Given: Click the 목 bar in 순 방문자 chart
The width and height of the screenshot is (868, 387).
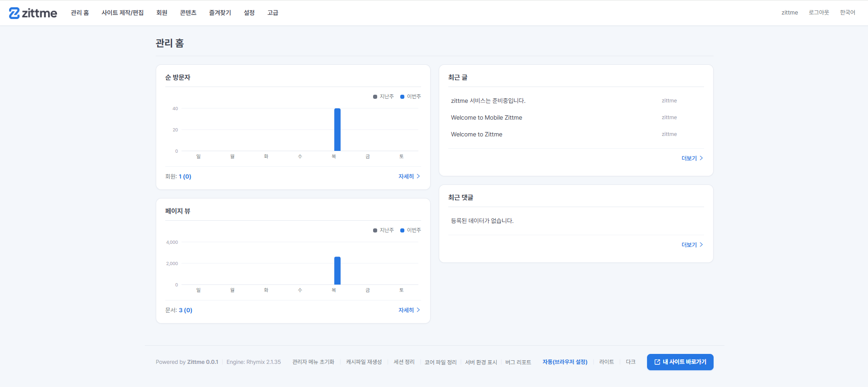Looking at the screenshot, I should coord(337,130).
